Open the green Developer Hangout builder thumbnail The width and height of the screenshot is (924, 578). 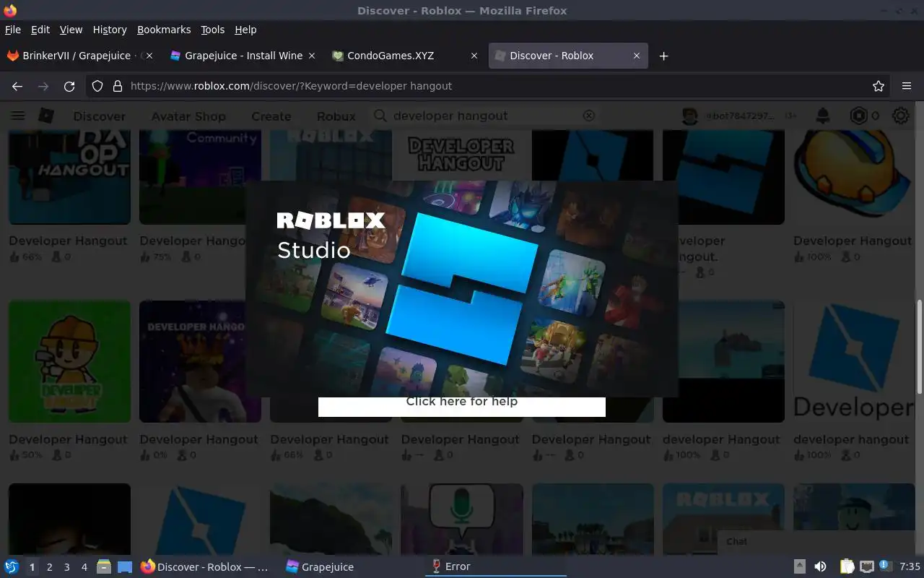(x=70, y=361)
